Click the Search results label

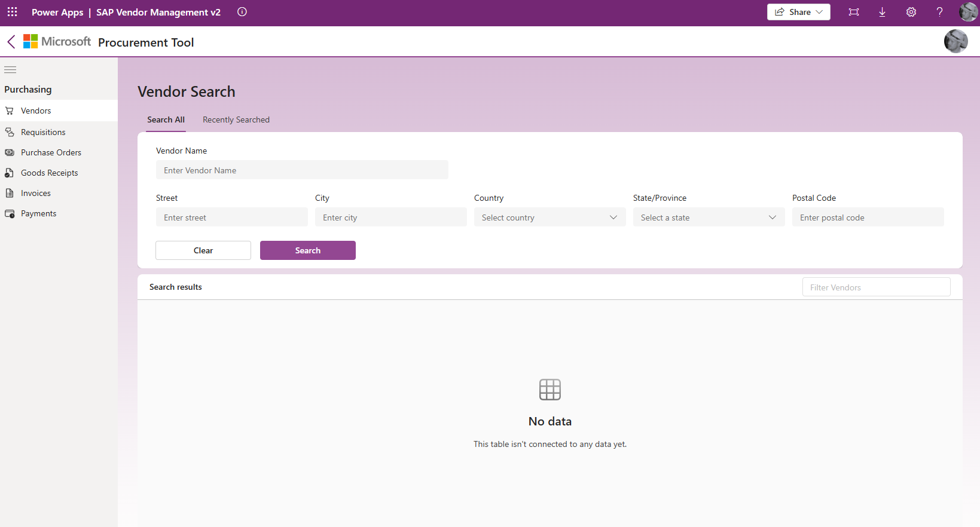tap(176, 287)
